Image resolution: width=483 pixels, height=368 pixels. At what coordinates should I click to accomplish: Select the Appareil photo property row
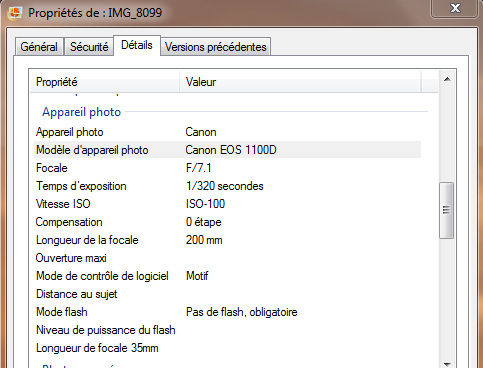click(x=227, y=132)
